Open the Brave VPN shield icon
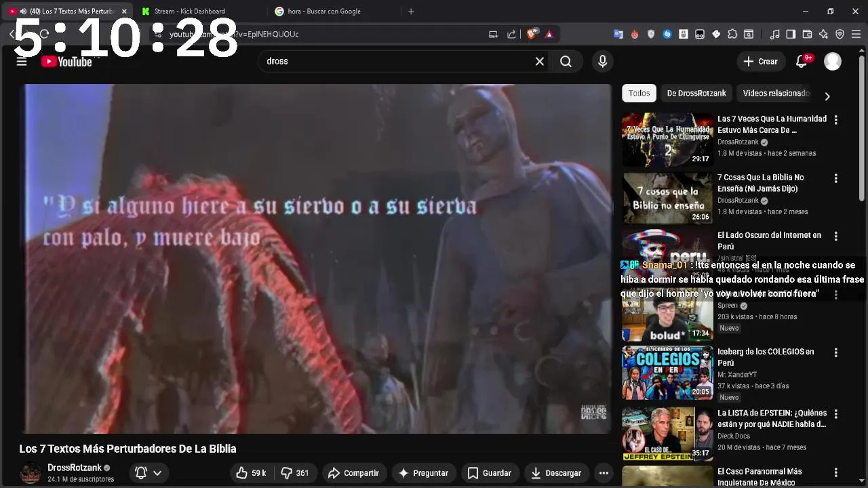The height and width of the screenshot is (488, 868). coord(840,34)
